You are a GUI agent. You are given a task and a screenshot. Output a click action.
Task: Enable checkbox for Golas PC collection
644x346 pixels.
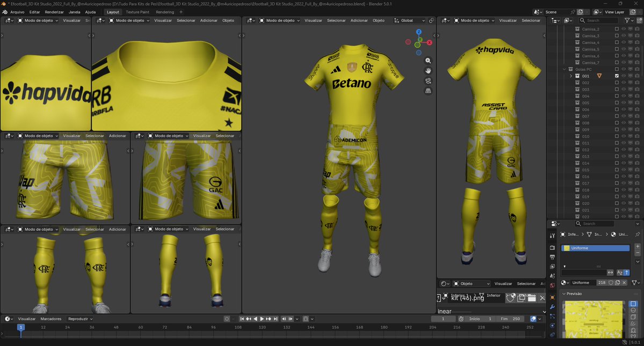point(617,69)
